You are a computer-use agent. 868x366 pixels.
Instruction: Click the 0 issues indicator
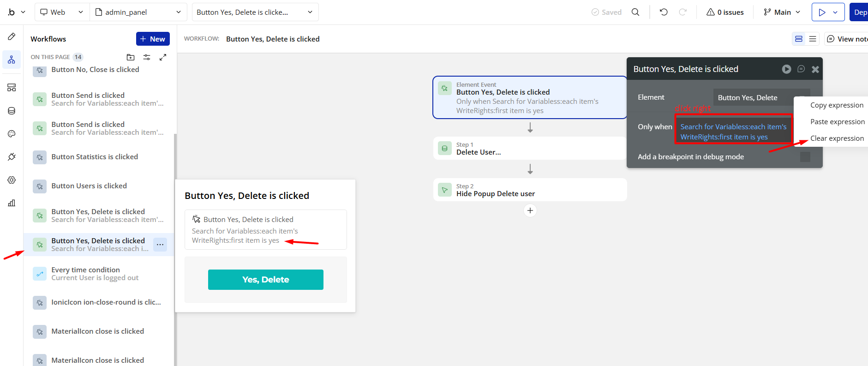tap(725, 12)
